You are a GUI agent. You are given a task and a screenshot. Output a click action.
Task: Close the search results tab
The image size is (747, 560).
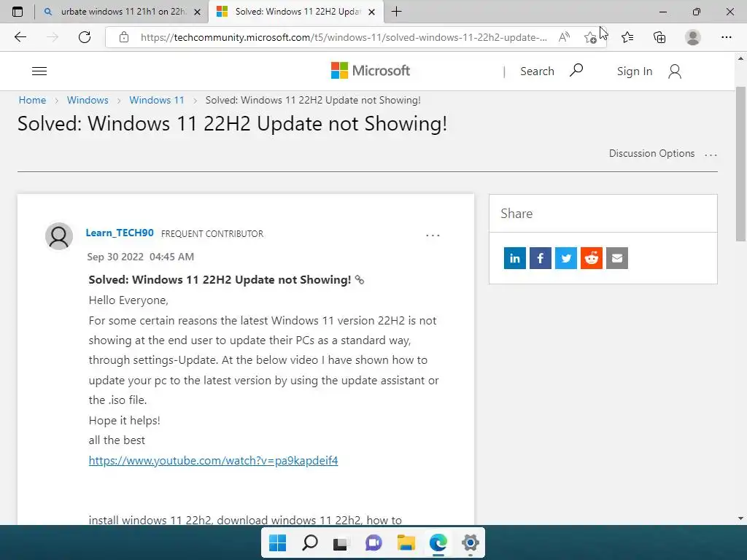(x=197, y=12)
